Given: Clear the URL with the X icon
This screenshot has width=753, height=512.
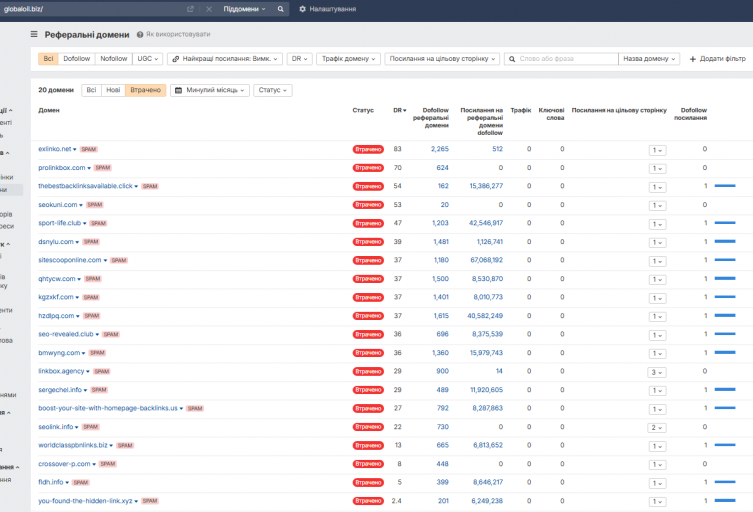Looking at the screenshot, I should coord(209,9).
